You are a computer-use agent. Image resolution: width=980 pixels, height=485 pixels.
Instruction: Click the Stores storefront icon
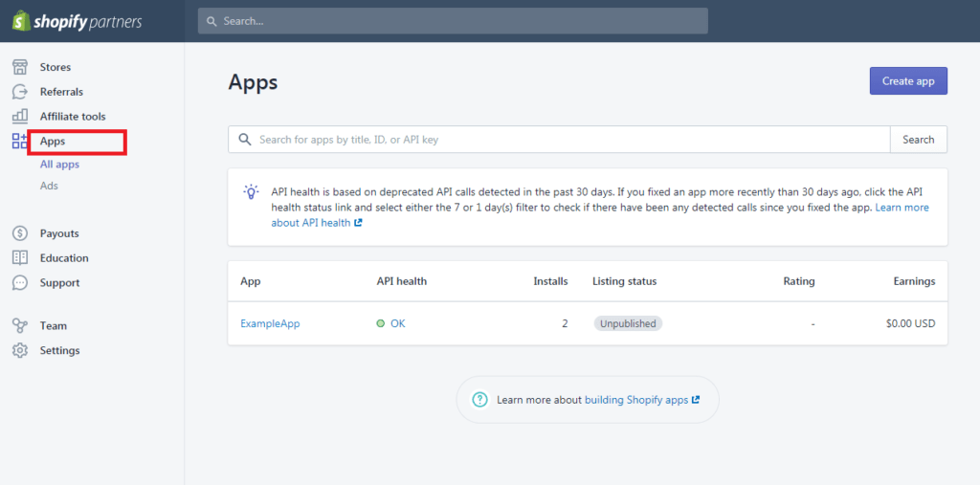click(20, 67)
